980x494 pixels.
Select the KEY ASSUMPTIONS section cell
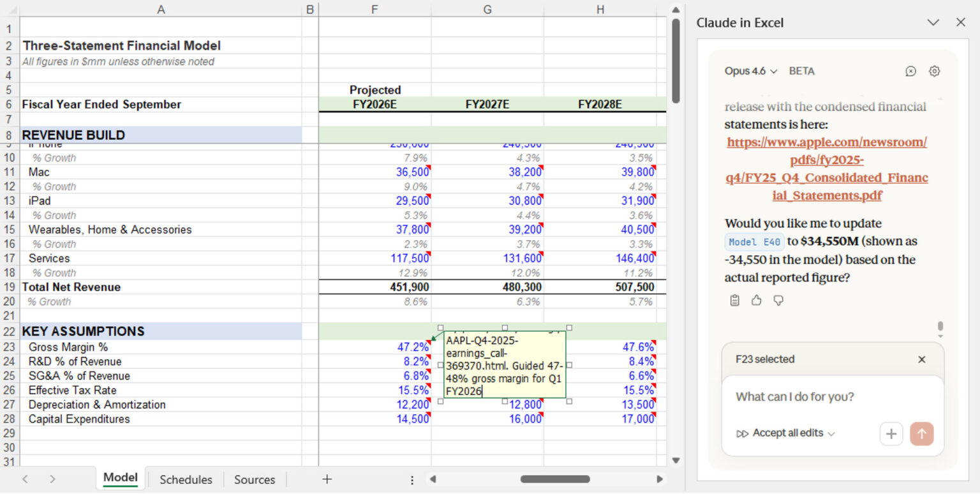pyautogui.click(x=161, y=331)
